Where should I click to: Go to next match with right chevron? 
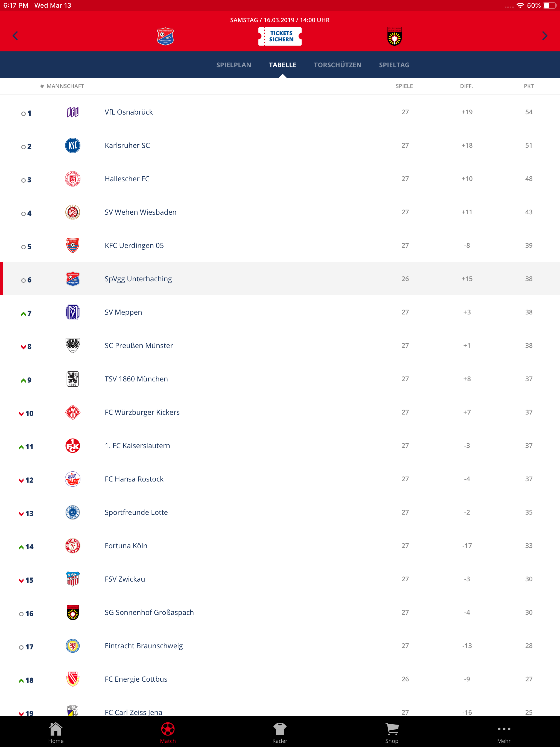[x=544, y=36]
